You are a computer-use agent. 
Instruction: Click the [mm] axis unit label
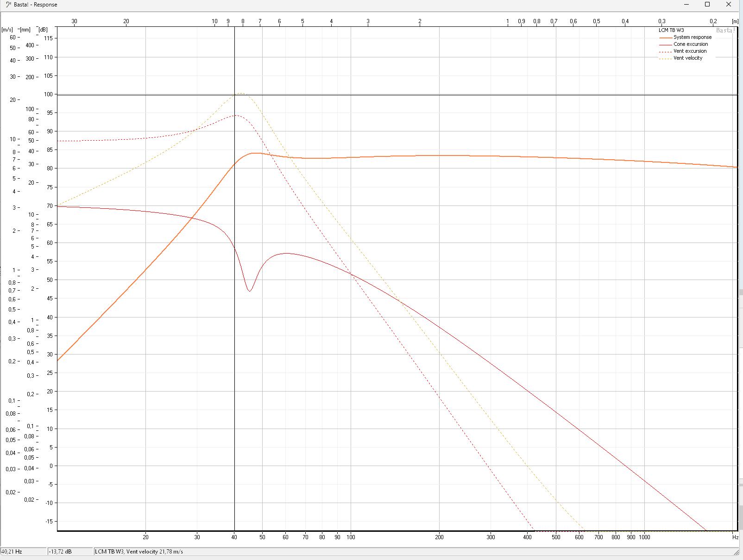click(25, 30)
